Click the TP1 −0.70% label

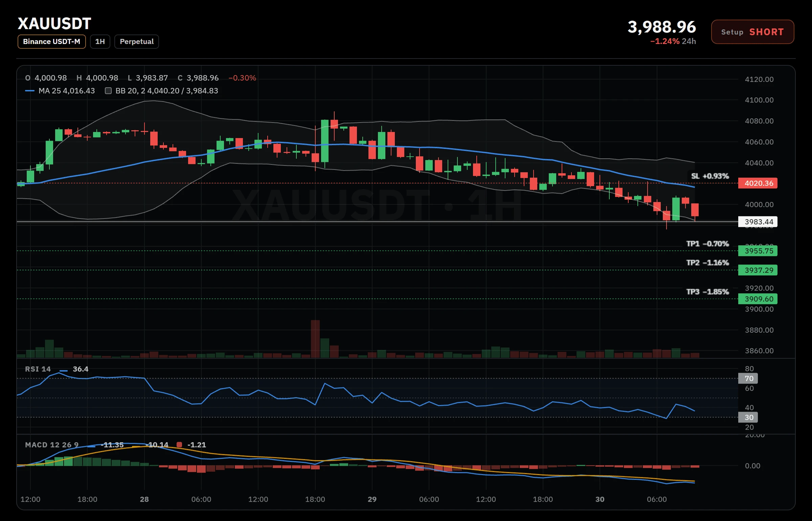click(x=707, y=244)
